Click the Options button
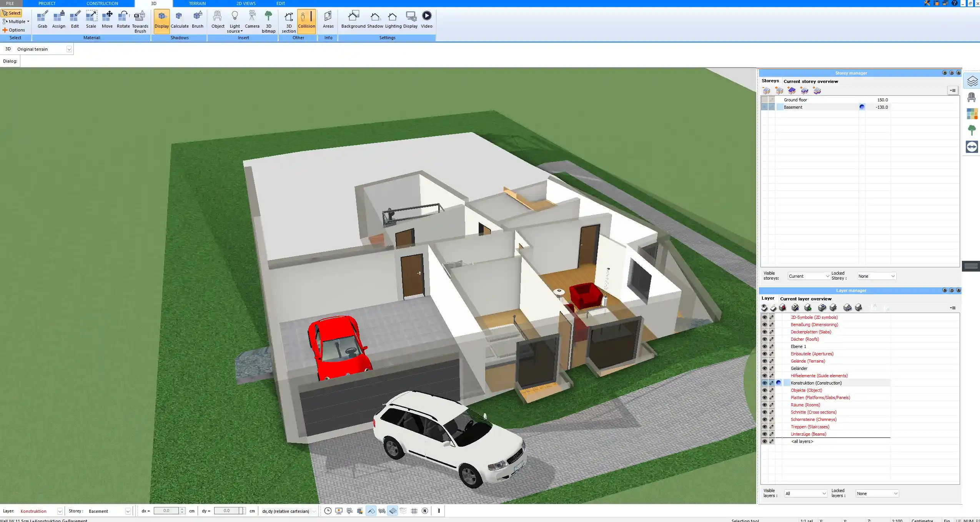The width and height of the screenshot is (980, 522). tap(14, 30)
